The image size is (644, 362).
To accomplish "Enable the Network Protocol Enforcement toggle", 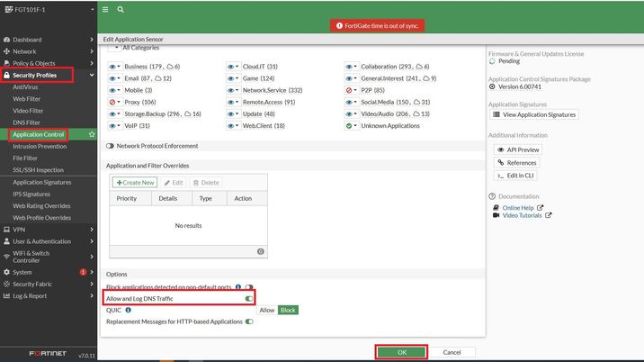I will click(x=110, y=146).
